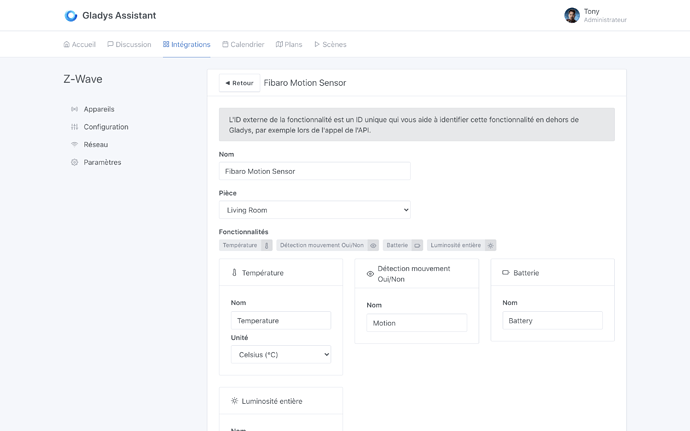Screen dimensions: 690x431
Task: Click the thermometer icon in Température tag
Action: coord(266,246)
